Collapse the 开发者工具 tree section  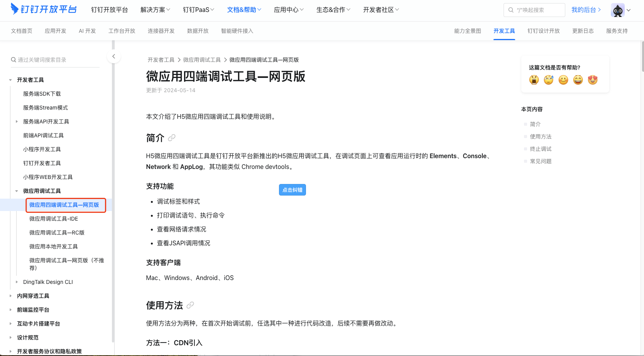coord(10,80)
